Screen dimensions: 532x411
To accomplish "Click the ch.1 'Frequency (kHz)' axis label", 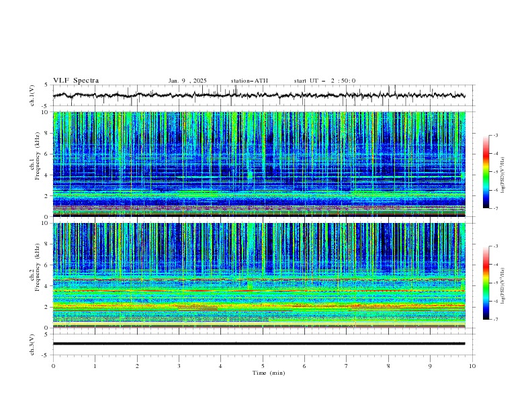I will coord(38,156).
